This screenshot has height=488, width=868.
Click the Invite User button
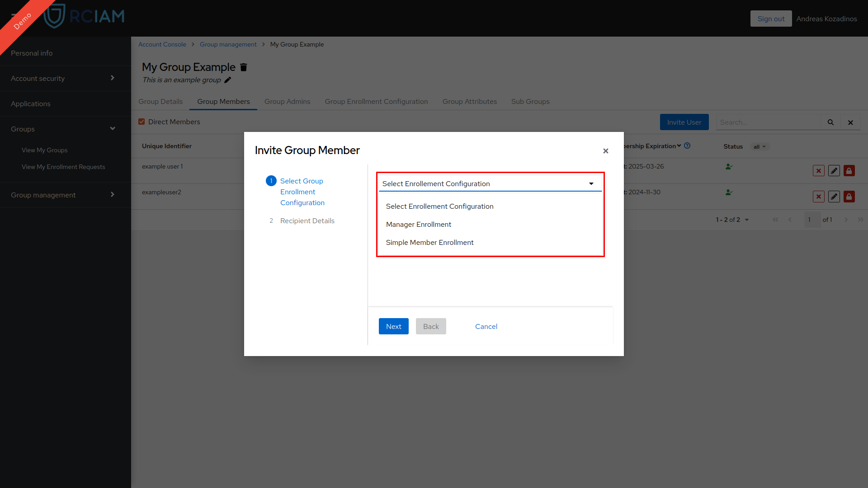[684, 122]
